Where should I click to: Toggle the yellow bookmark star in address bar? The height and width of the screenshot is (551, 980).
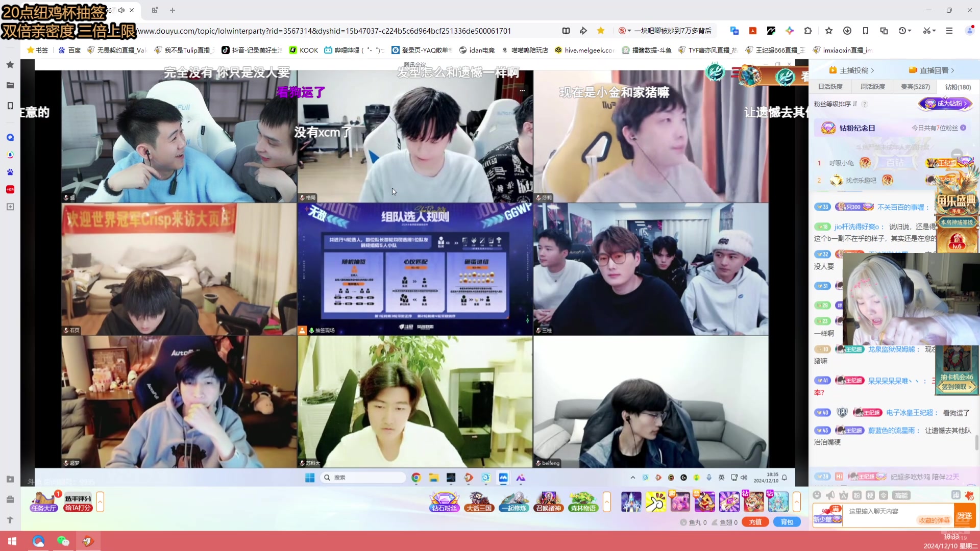tap(601, 31)
